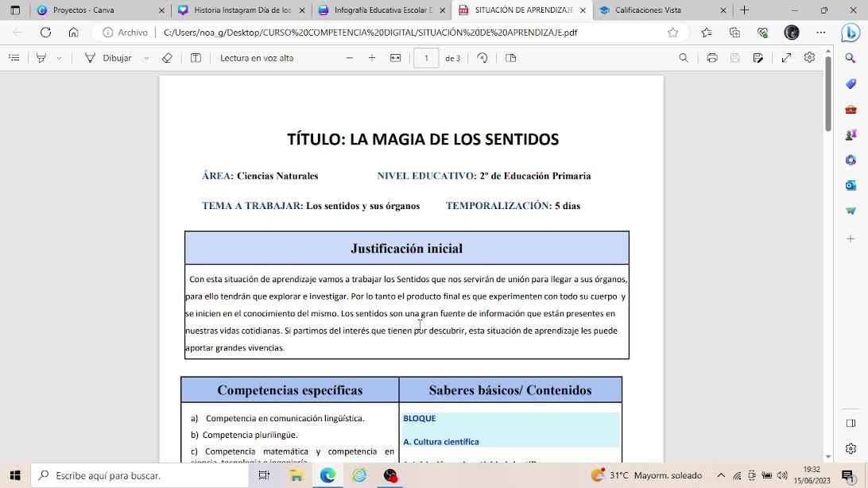Expand the Dibujar options dropdown arrow
This screenshot has width=868, height=488.
tap(146, 58)
